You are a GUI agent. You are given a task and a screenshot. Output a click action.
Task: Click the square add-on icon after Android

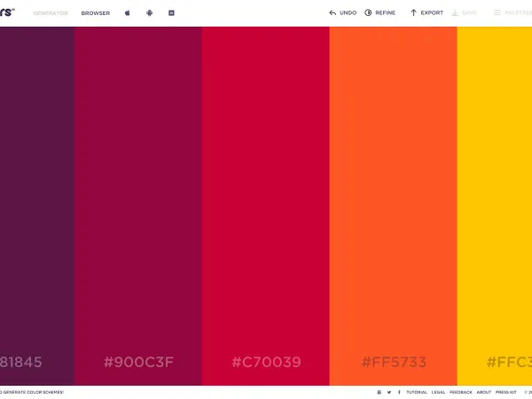(x=171, y=13)
